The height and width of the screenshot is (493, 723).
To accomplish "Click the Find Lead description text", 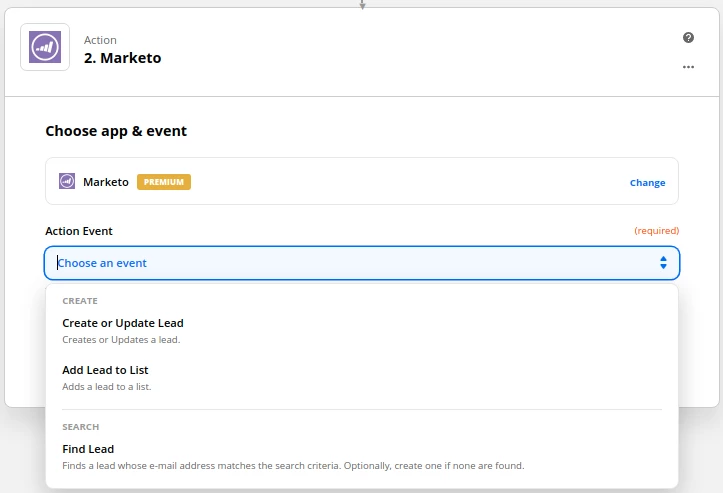I will (293, 466).
